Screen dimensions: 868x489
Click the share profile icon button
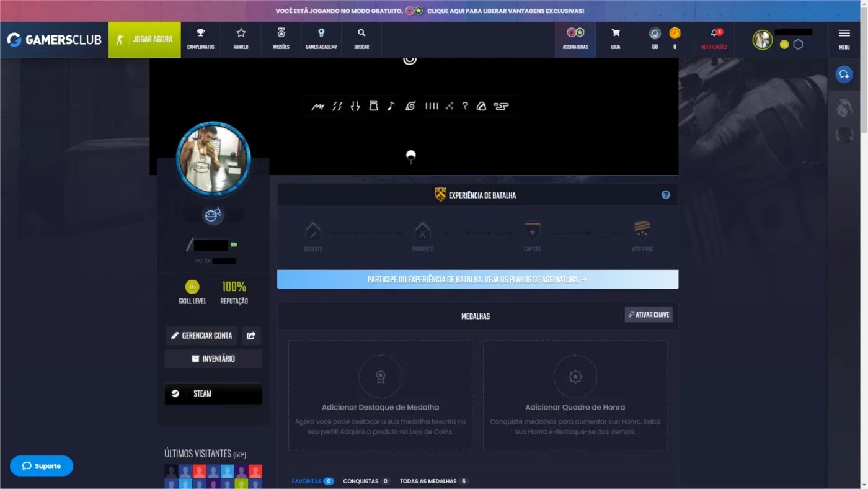(251, 336)
